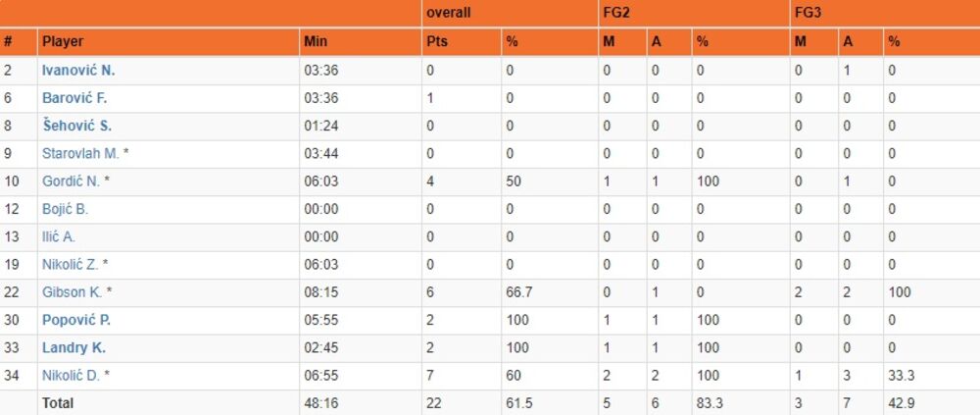Viewport: 980px width, 415px height.
Task: Click Bojić B. in player list
Action: (x=65, y=209)
